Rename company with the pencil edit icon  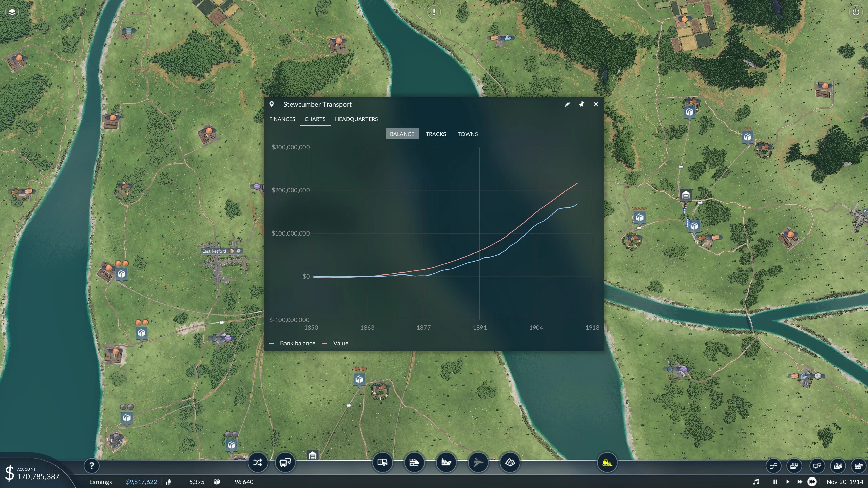click(567, 104)
